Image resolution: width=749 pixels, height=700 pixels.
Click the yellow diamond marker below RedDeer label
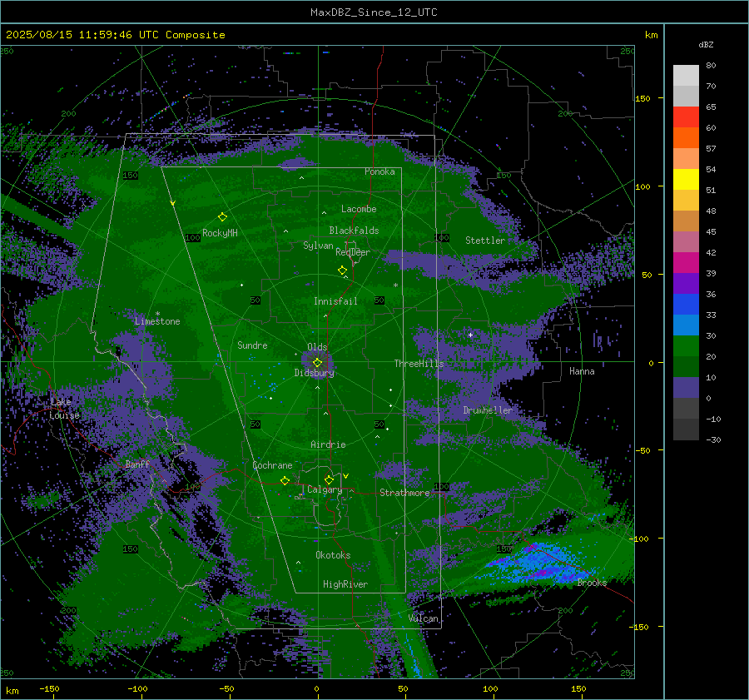coord(343,271)
